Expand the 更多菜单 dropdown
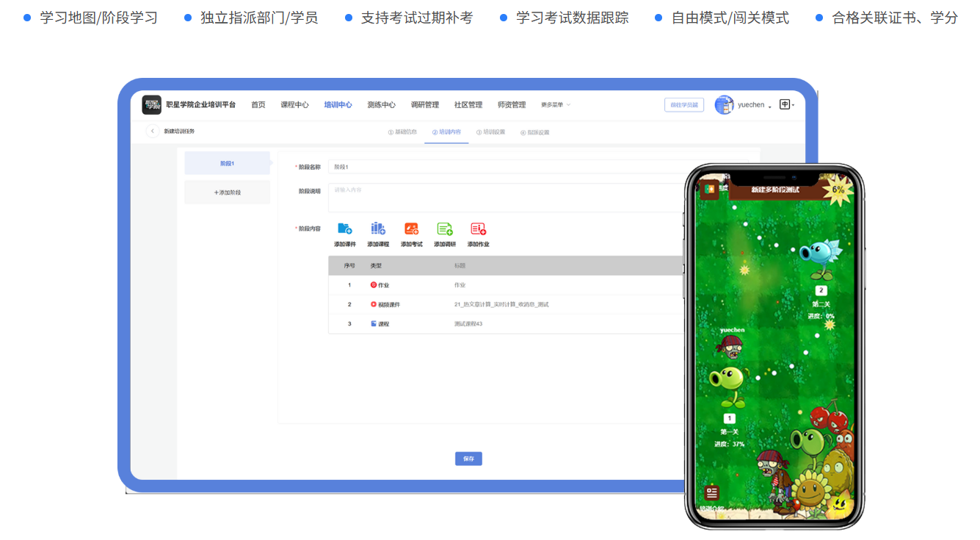Viewport: 980px width, 540px height. 556,105
